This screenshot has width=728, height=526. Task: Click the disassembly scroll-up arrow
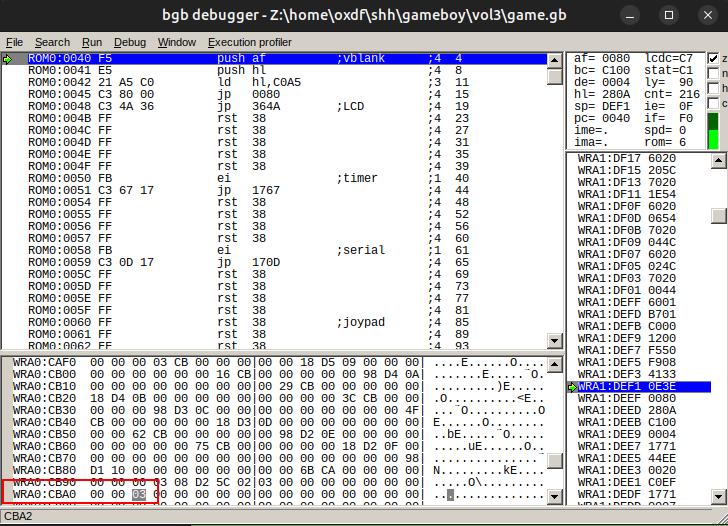point(555,59)
